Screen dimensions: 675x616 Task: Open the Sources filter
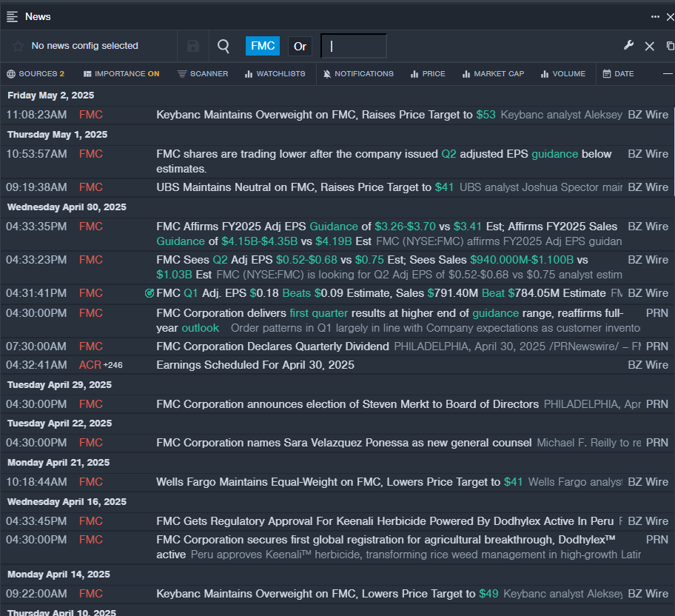tap(36, 74)
